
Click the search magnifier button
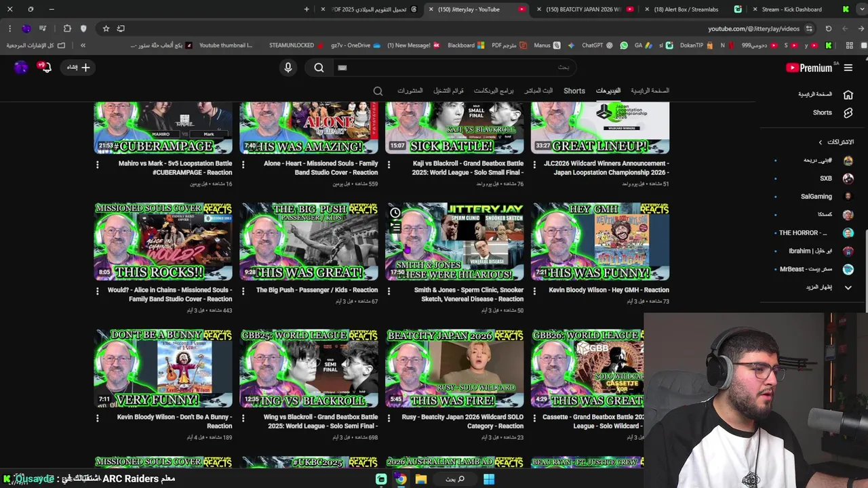(319, 68)
